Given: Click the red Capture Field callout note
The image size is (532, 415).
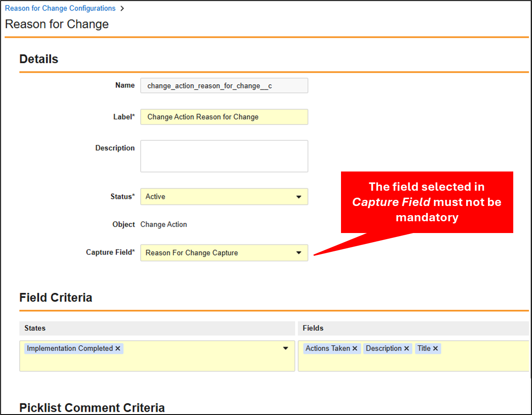Looking at the screenshot, I should coord(426,202).
